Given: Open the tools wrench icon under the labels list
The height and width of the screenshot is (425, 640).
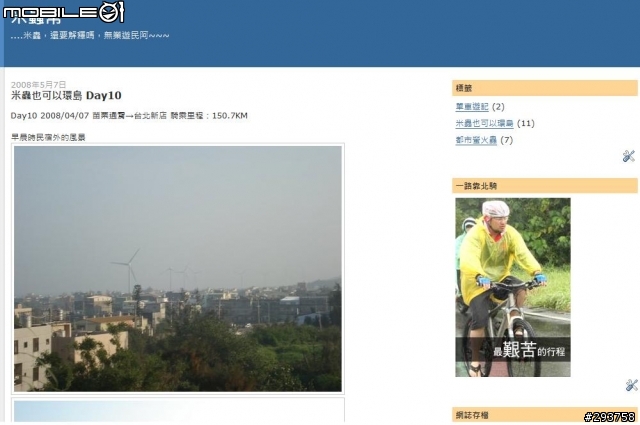Looking at the screenshot, I should click(x=629, y=156).
